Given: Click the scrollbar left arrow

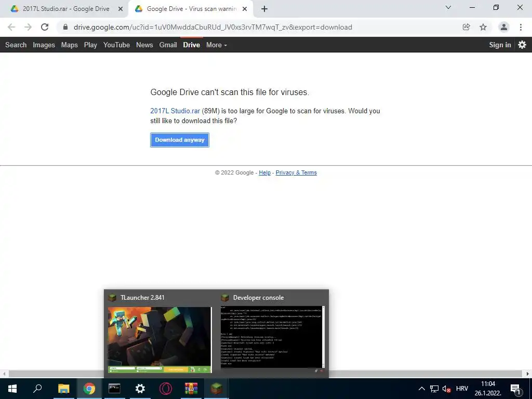Looking at the screenshot, I should [x=4, y=374].
